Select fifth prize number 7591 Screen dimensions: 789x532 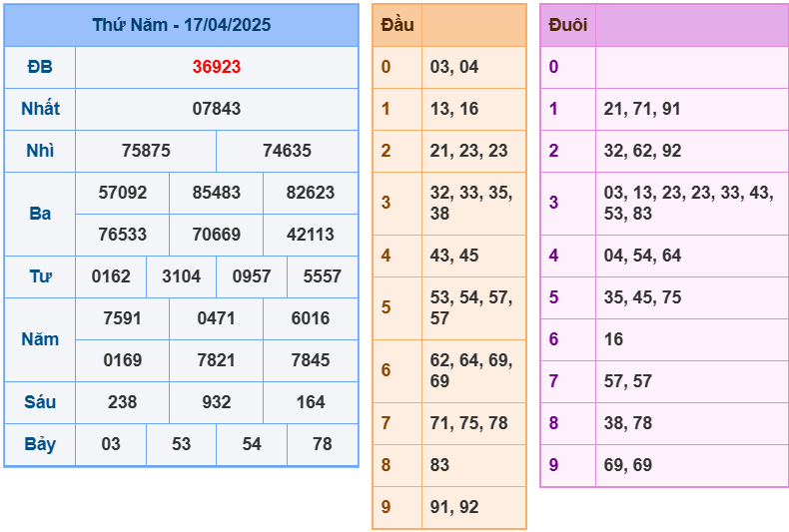(123, 318)
